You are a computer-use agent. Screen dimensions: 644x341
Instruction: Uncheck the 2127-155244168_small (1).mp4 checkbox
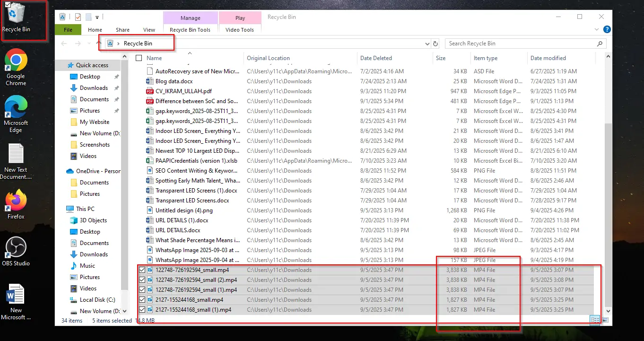142,310
